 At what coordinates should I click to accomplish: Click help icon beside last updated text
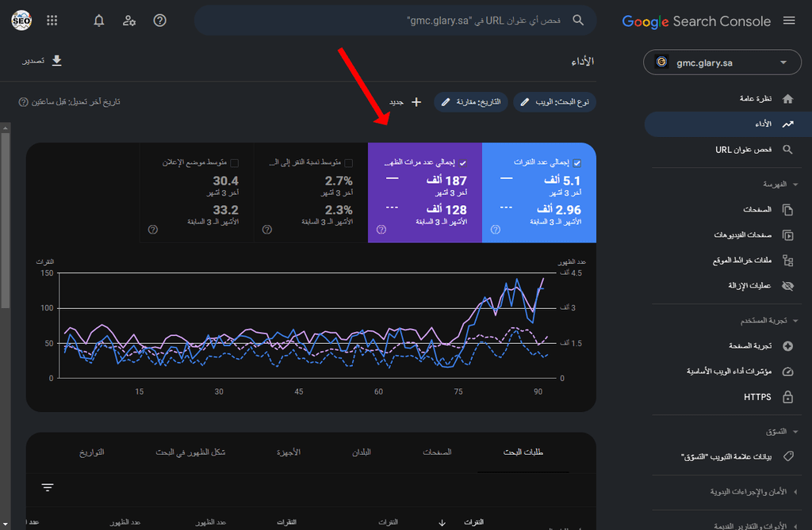click(x=23, y=102)
